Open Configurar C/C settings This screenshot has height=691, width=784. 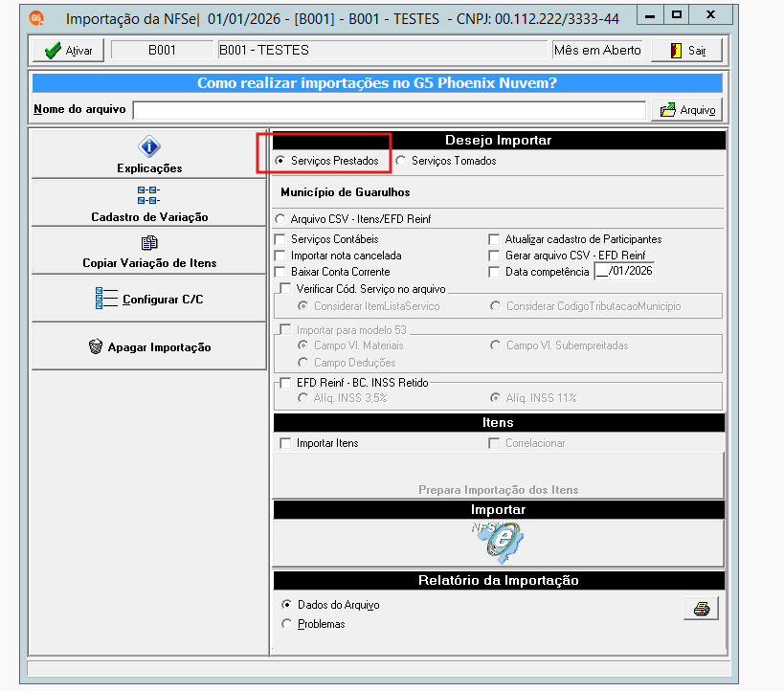(x=149, y=299)
